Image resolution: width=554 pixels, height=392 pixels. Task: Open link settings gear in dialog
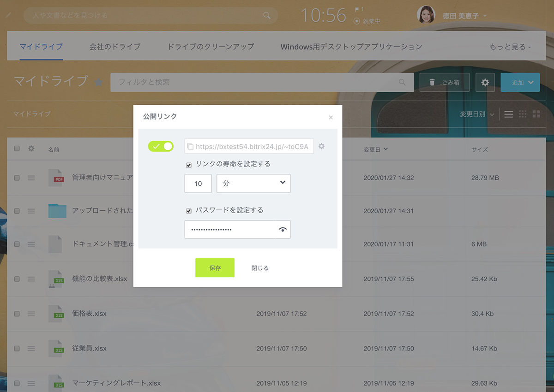coord(322,146)
